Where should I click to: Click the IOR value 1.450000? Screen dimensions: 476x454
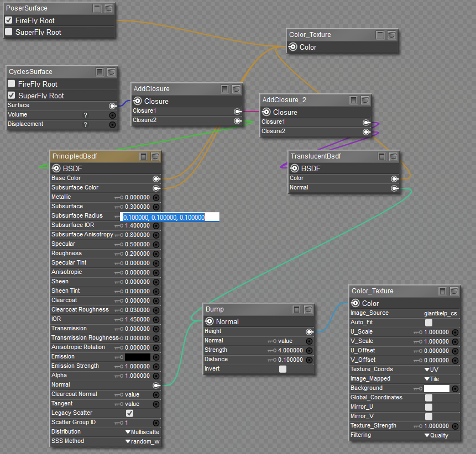(137, 320)
